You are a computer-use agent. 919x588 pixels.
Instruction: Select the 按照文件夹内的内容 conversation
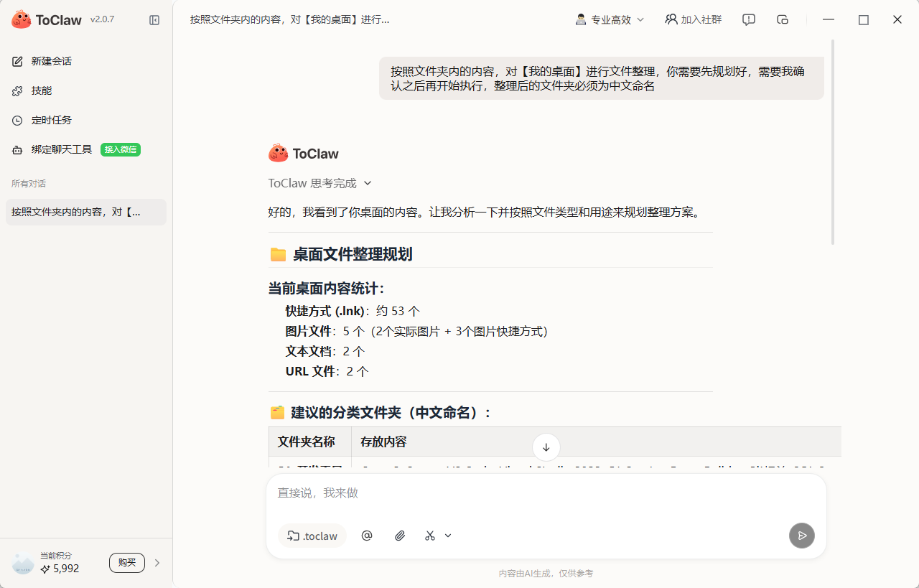point(85,212)
